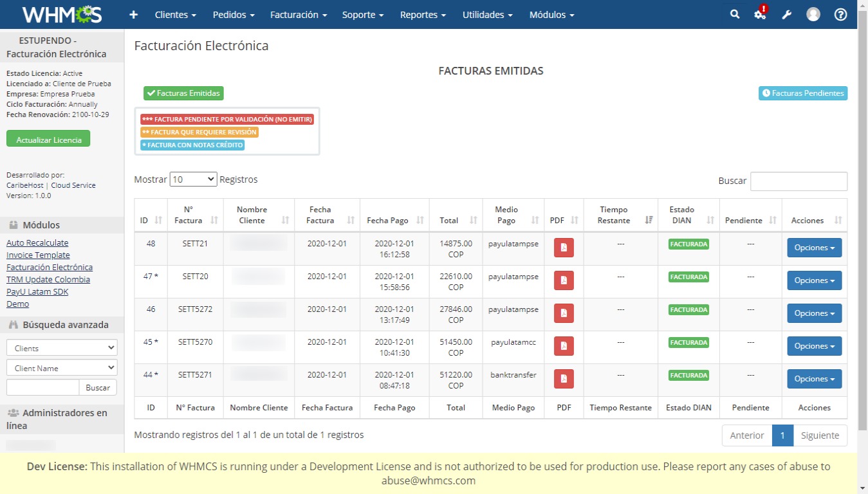Click the plus quick-add icon
Viewport: 868px width, 494px height.
coord(133,15)
